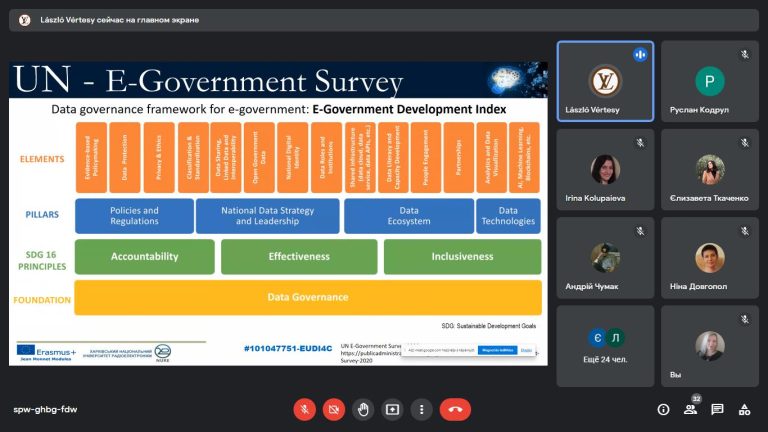Screen dimensions: 768x432
Task: Click the green 'P' avatar of Руслан Кодрул
Action: [710, 81]
